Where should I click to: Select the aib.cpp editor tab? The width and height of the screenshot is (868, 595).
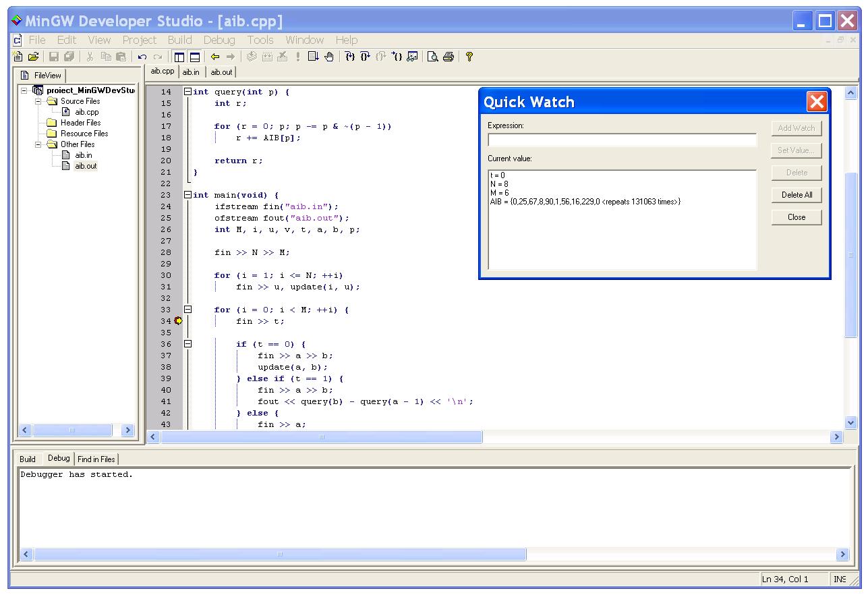162,71
